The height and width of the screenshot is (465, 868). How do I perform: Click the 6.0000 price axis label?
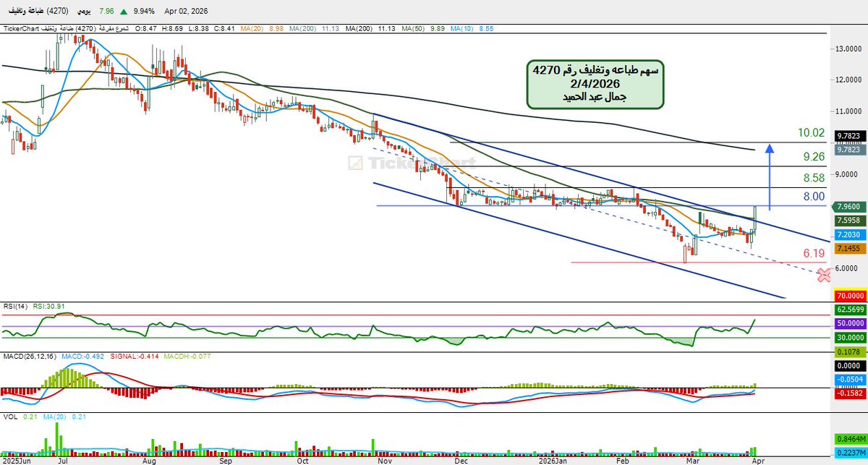point(848,268)
